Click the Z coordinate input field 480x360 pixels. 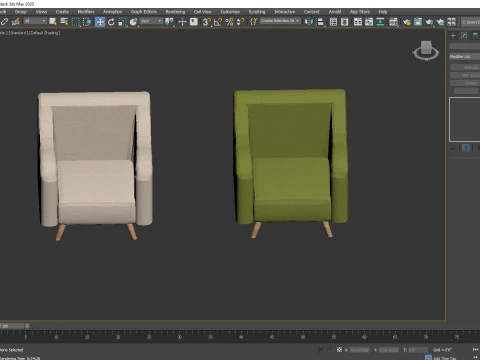418,350
